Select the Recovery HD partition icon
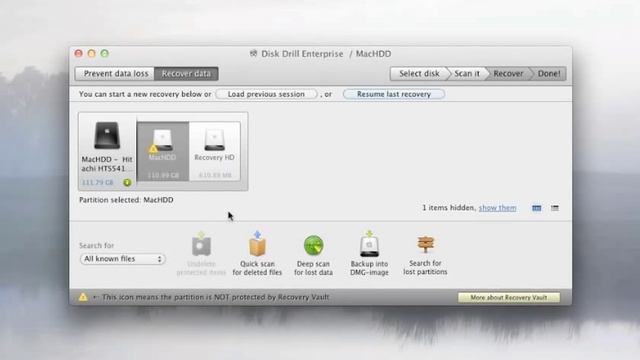 [x=214, y=140]
